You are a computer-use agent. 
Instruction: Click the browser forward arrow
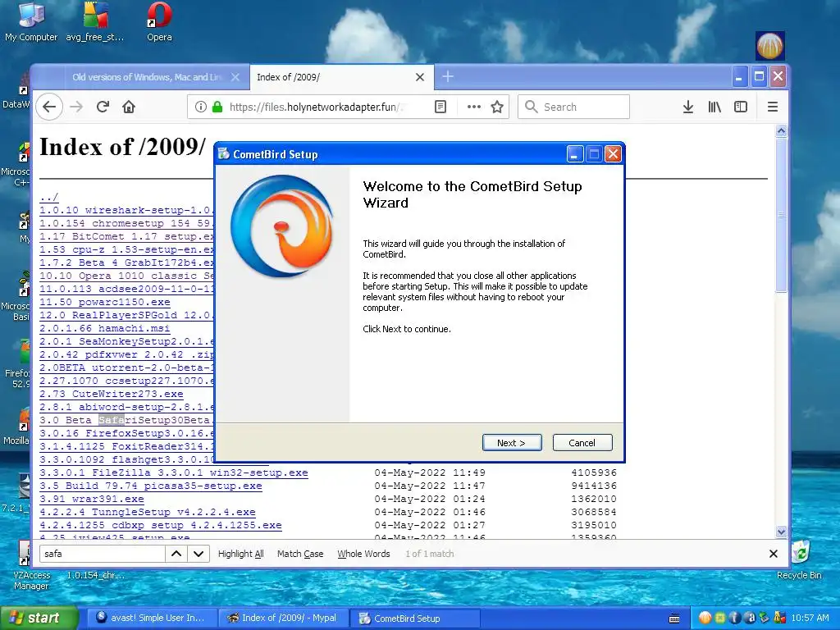coord(76,107)
